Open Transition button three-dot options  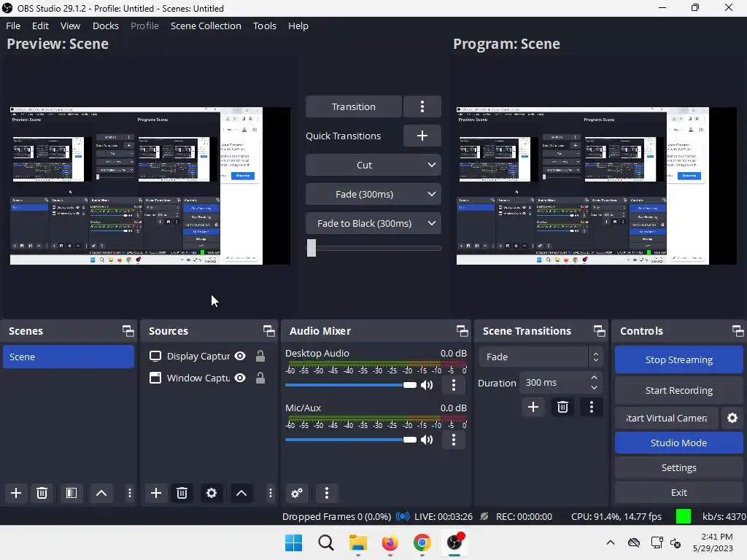(x=422, y=106)
